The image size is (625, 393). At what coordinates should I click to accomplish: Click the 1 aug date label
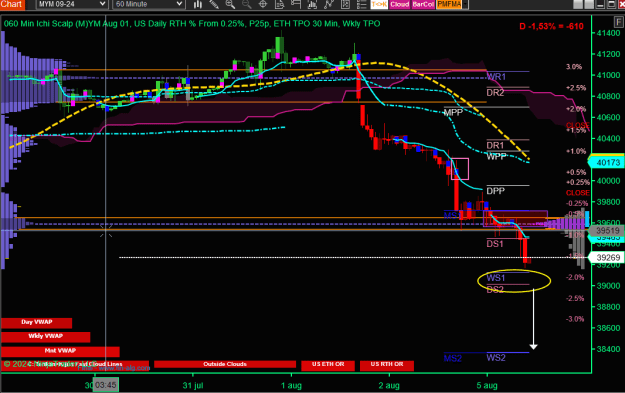291,385
